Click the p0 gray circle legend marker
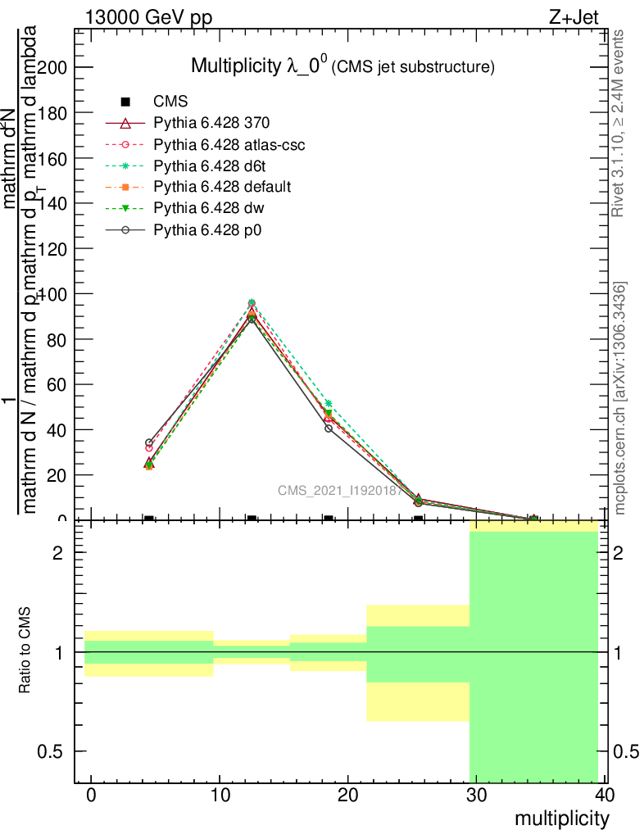This screenshot has width=644, height=839. tap(125, 230)
